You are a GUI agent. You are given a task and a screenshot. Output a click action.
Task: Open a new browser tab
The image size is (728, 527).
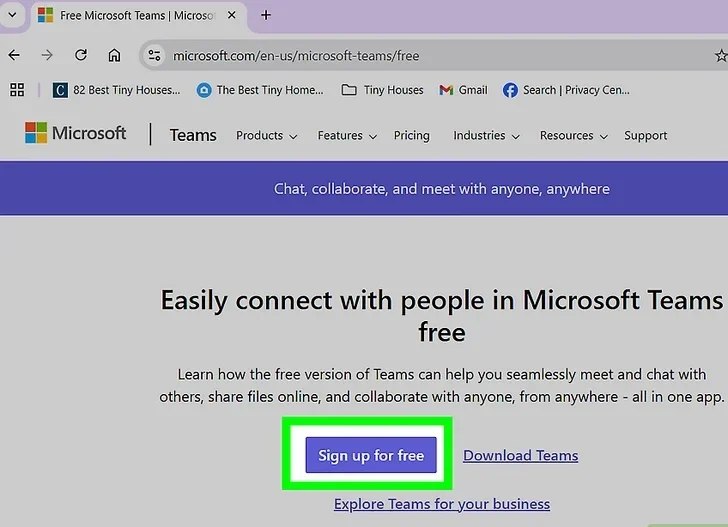coord(266,15)
